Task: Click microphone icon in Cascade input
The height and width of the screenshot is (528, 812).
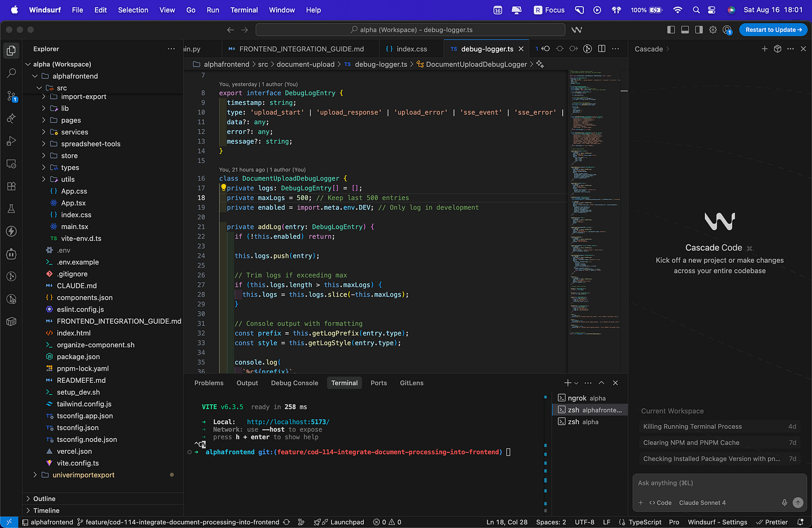Action: tap(784, 502)
